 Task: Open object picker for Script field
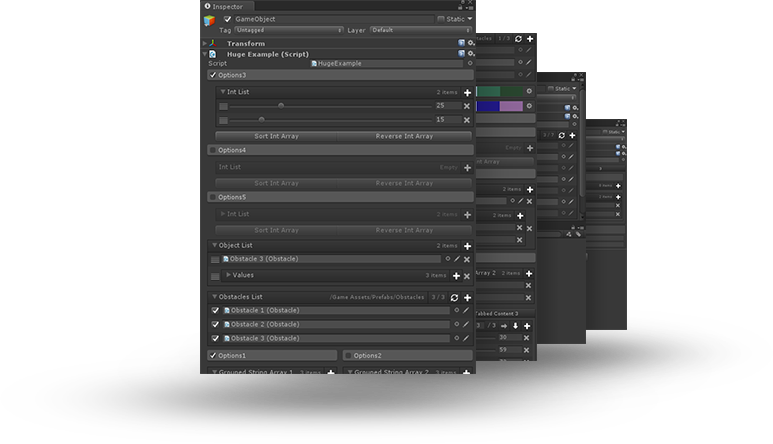tap(470, 63)
